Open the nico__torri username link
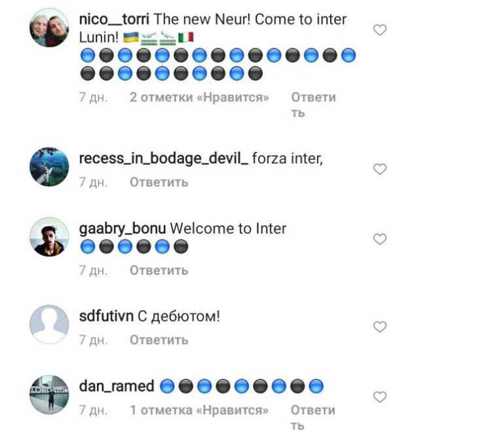 click(114, 20)
